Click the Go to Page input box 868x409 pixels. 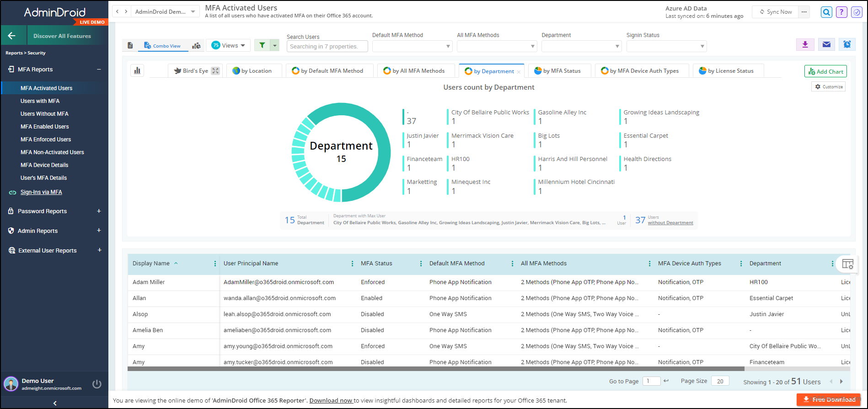point(651,381)
